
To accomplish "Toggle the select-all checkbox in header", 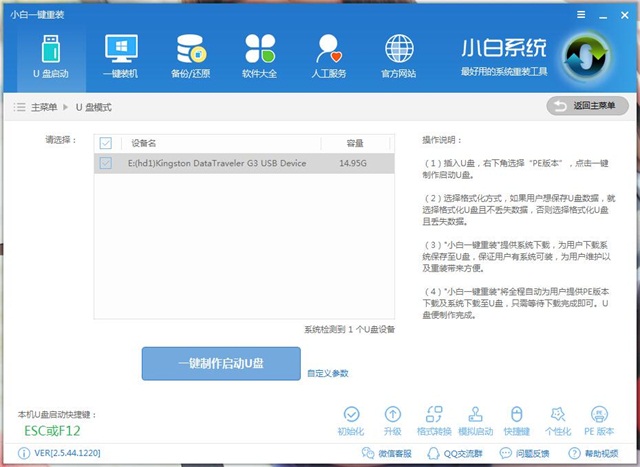I will pyautogui.click(x=106, y=143).
